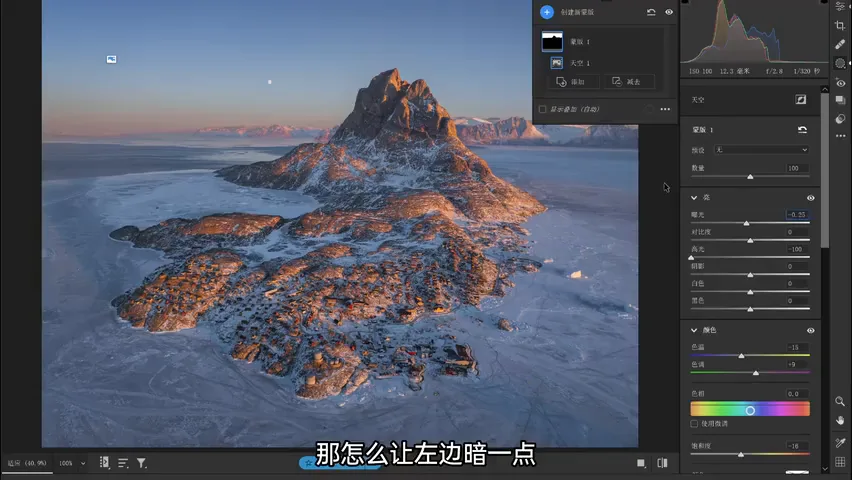Click the before/after split view icon
Image resolution: width=852 pixels, height=480 pixels.
(662, 463)
